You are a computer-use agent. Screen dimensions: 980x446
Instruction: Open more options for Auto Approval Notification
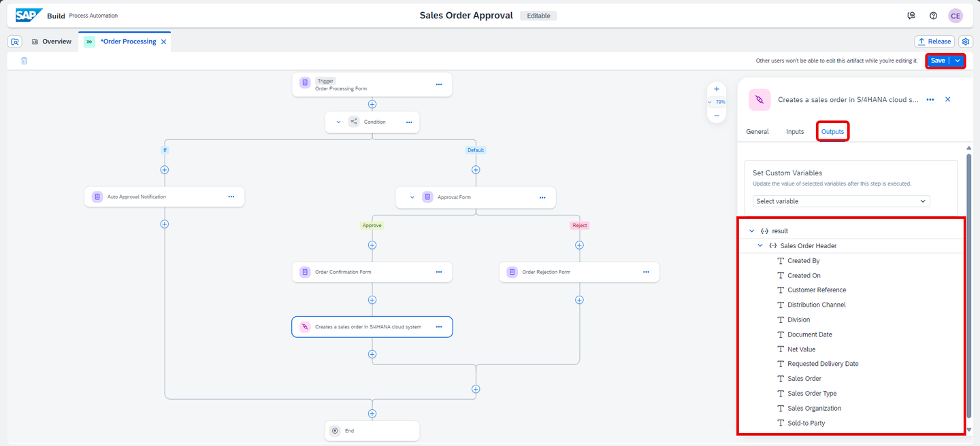point(231,196)
